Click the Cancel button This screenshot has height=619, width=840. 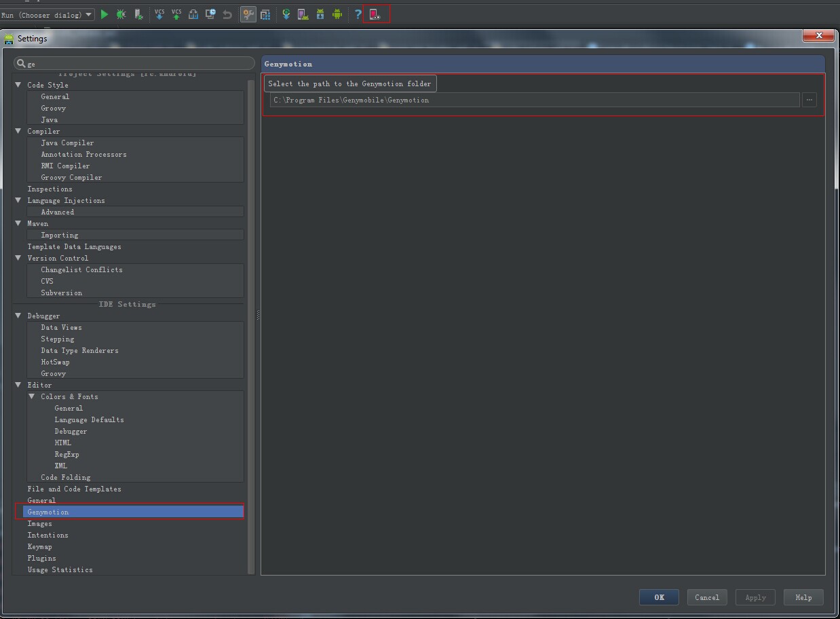point(706,597)
